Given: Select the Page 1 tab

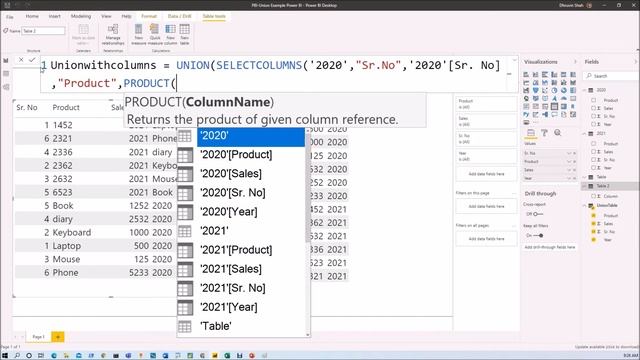Looking at the screenshot, I should (x=38, y=337).
